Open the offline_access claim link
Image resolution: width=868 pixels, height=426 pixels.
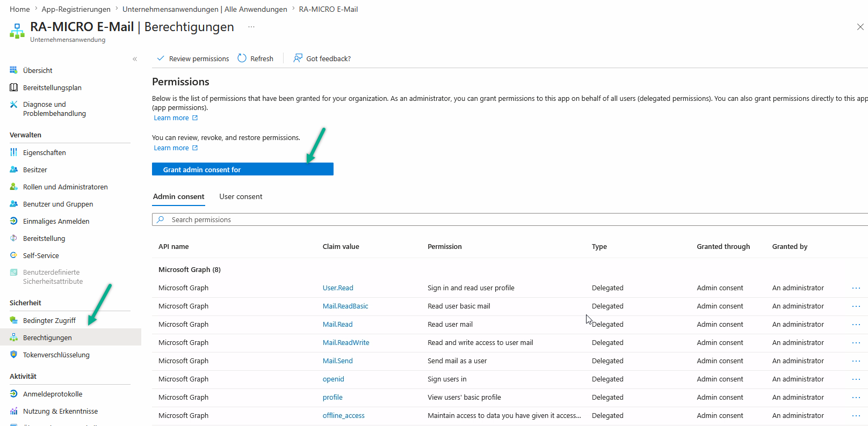344,416
